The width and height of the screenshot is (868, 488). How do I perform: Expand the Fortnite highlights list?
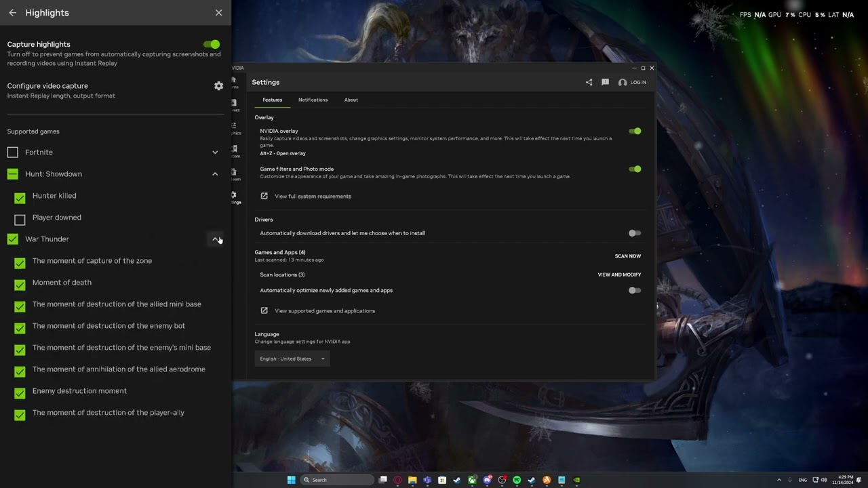pos(215,152)
